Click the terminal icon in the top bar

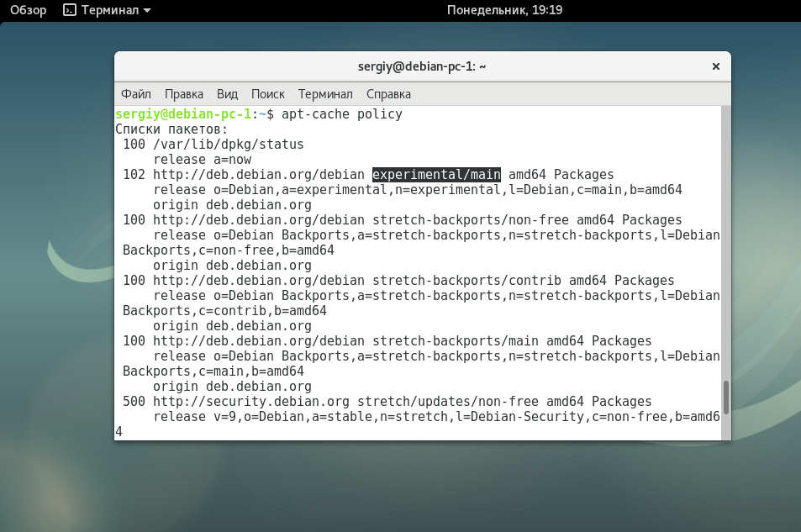[70, 10]
